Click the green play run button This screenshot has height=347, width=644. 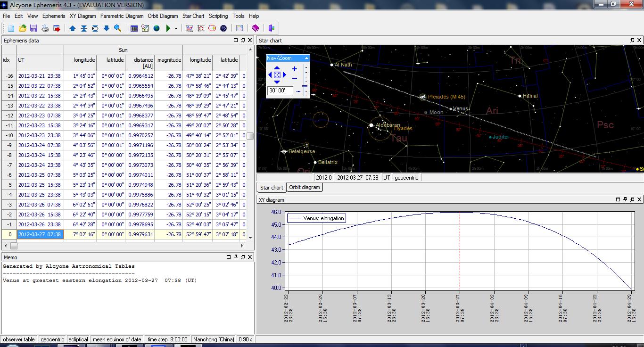pos(168,28)
